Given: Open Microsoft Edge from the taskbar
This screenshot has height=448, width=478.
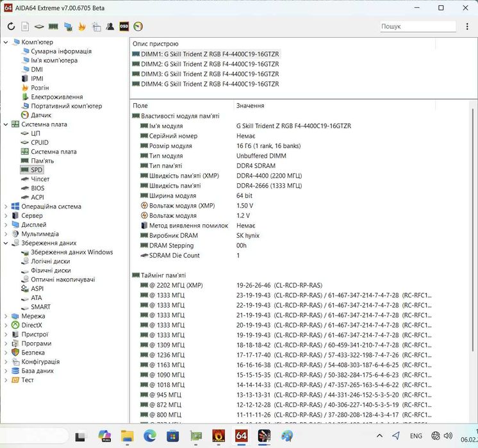Looking at the screenshot, I should point(150,436).
